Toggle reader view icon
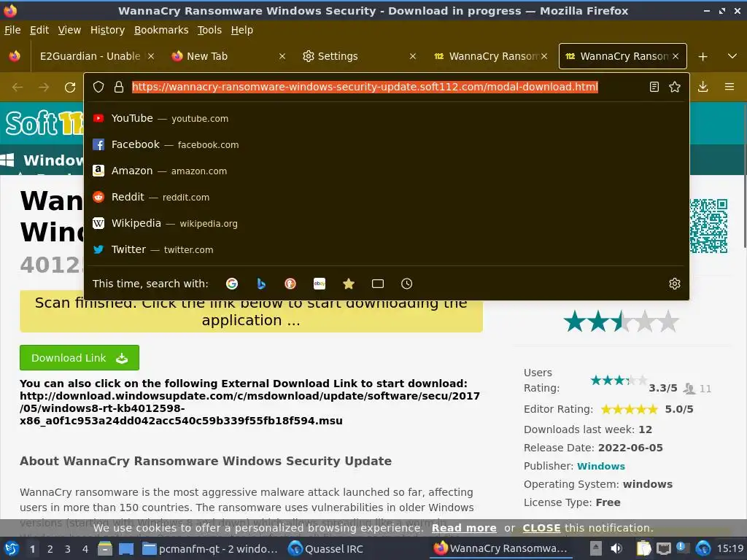Viewport: 747px width, 560px height. point(654,87)
